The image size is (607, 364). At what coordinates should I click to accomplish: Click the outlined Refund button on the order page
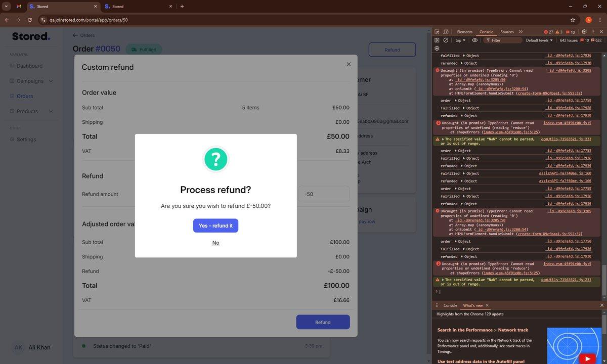pyautogui.click(x=392, y=50)
